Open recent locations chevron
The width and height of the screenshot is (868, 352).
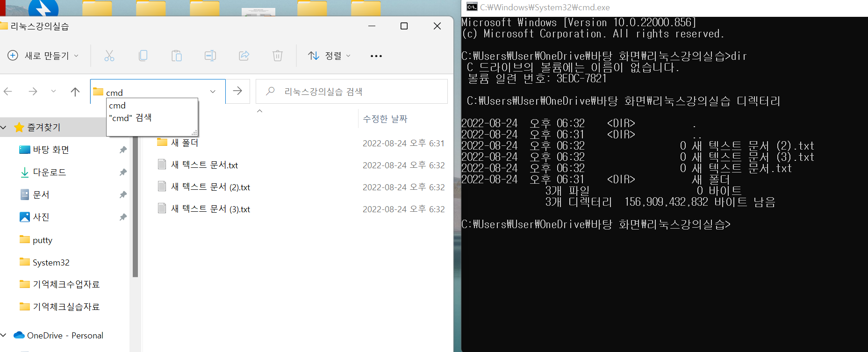click(53, 91)
